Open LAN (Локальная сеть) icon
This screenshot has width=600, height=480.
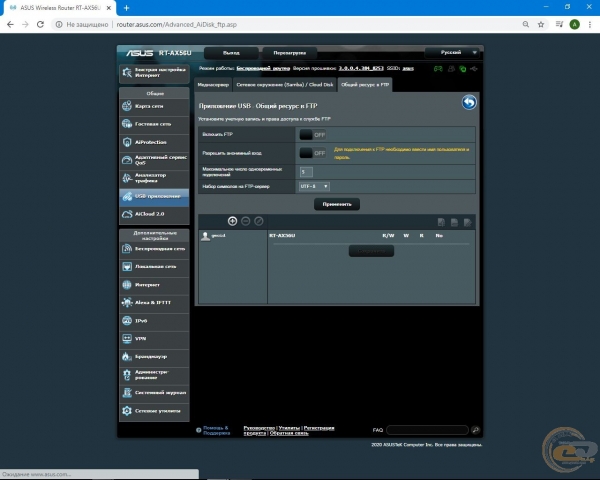pos(127,266)
